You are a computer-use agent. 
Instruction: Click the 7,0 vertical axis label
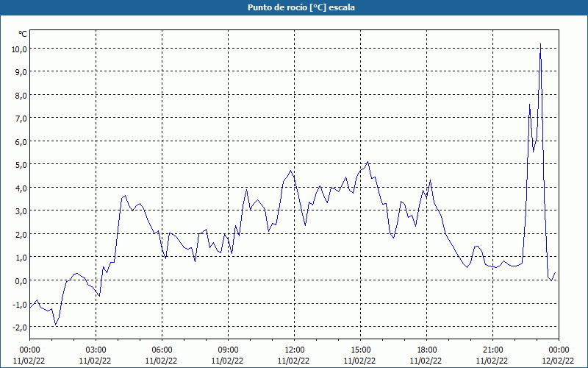pos(21,118)
